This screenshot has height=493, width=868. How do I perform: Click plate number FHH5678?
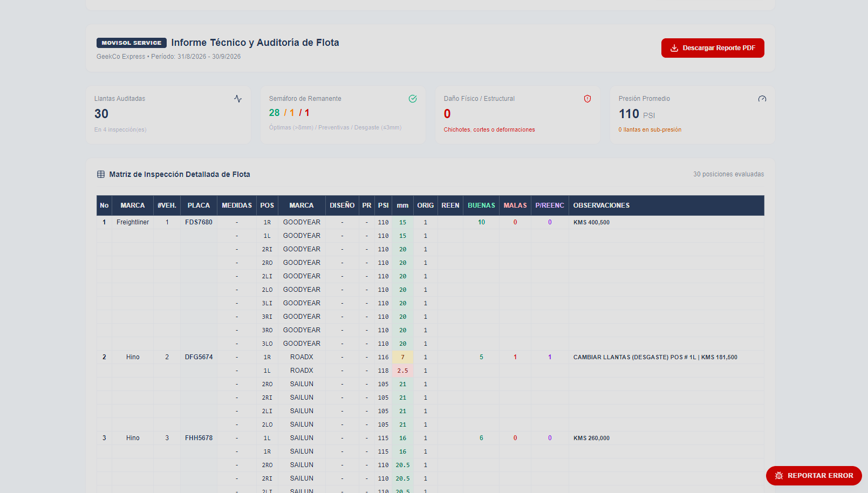(199, 438)
